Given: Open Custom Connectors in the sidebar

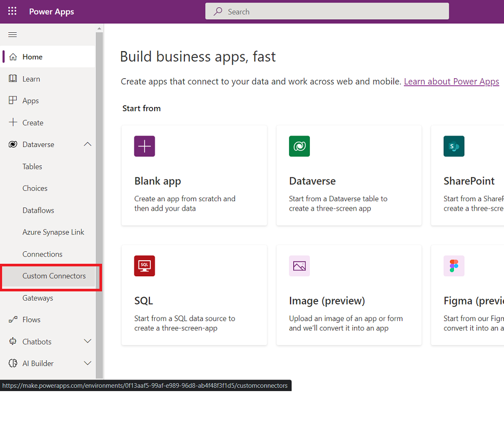Looking at the screenshot, I should tap(54, 276).
